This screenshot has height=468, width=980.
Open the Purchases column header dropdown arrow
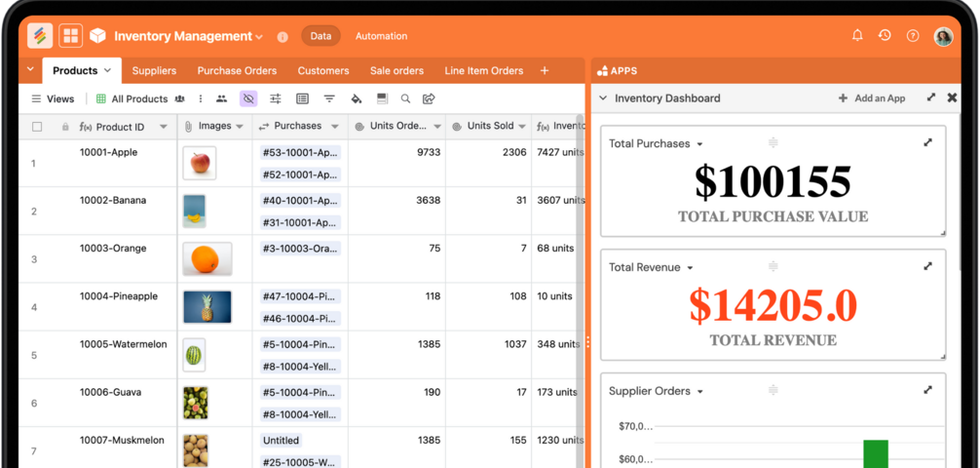(x=334, y=127)
